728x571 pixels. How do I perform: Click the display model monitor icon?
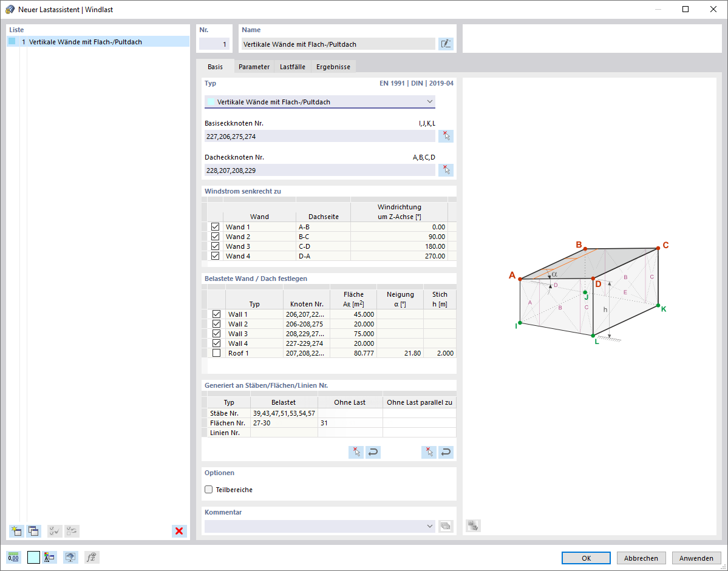[x=70, y=557]
